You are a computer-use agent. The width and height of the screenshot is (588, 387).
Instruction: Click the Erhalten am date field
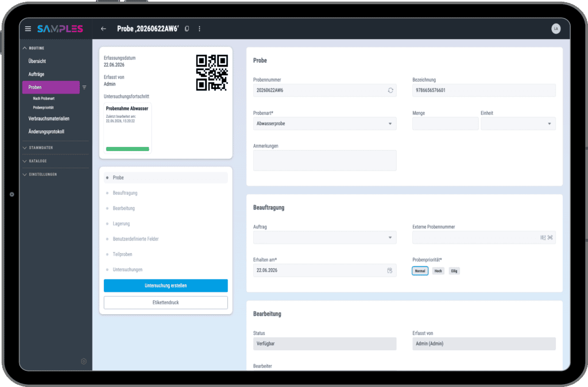tap(325, 270)
